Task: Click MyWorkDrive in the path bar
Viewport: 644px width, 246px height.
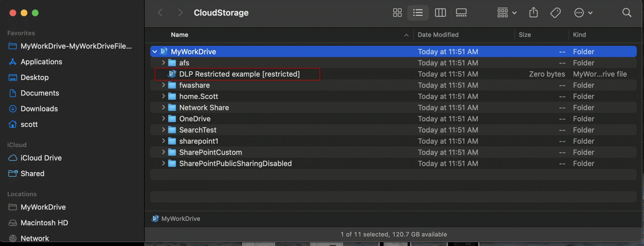Action: tap(180, 219)
